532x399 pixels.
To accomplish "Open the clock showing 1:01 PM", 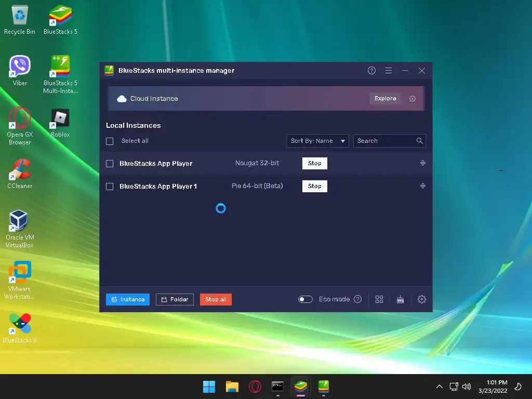I will click(x=493, y=387).
